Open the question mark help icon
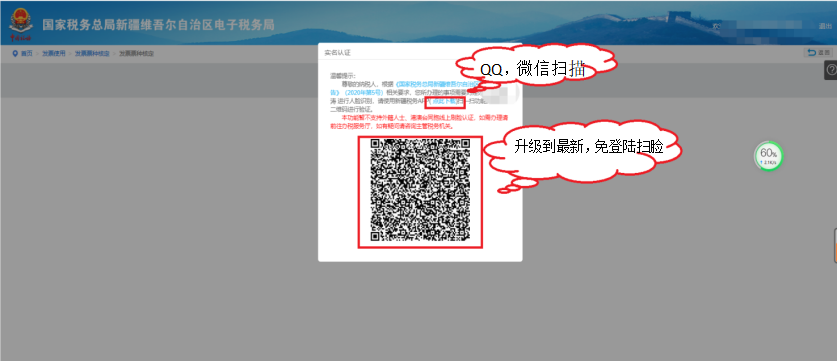Viewport: 838px width, 361px height. (x=831, y=70)
